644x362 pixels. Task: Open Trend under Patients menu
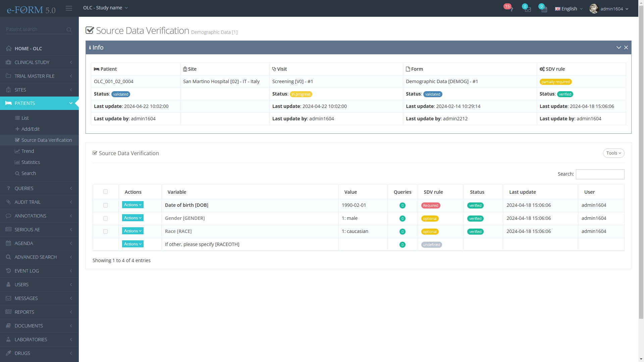pos(28,151)
